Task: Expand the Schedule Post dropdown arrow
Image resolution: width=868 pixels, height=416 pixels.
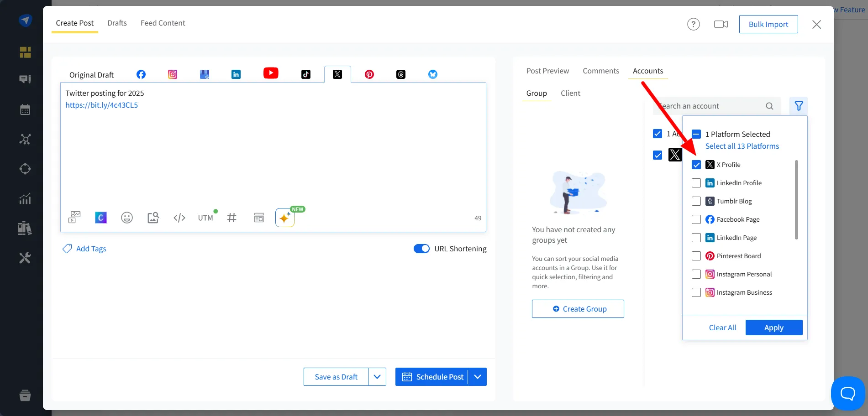Action: point(478,377)
